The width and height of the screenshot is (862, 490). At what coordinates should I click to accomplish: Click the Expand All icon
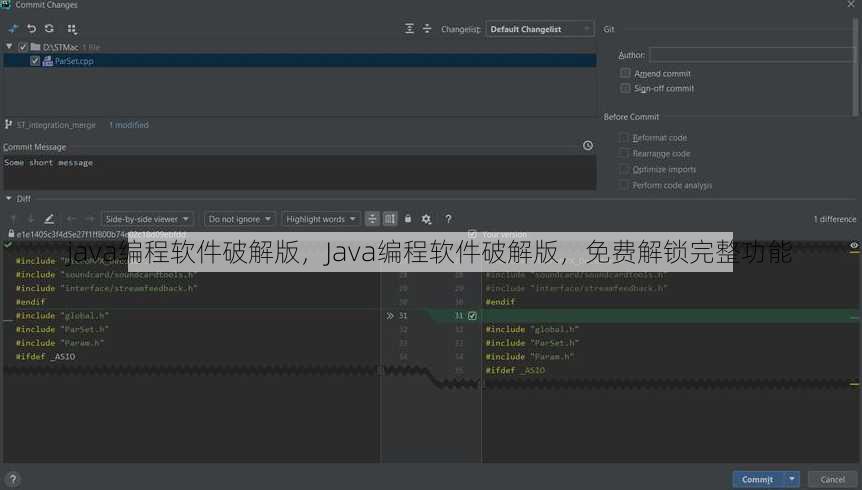pyautogui.click(x=409, y=29)
